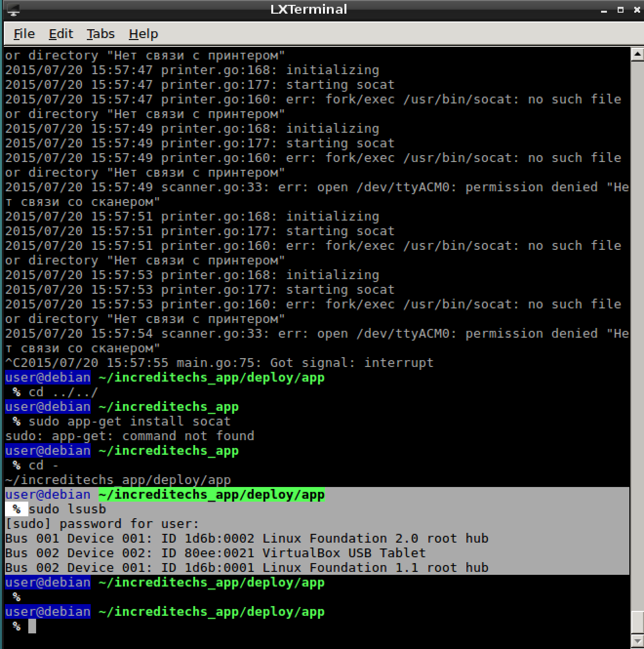Maximize the LXTerminal window
644x649 pixels.
[x=620, y=10]
